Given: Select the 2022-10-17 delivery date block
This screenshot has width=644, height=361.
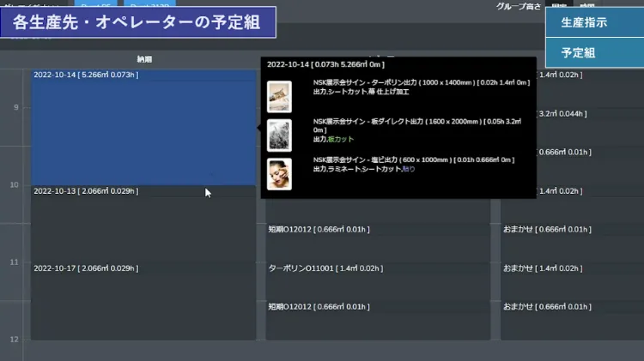Looking at the screenshot, I should click(x=143, y=302).
